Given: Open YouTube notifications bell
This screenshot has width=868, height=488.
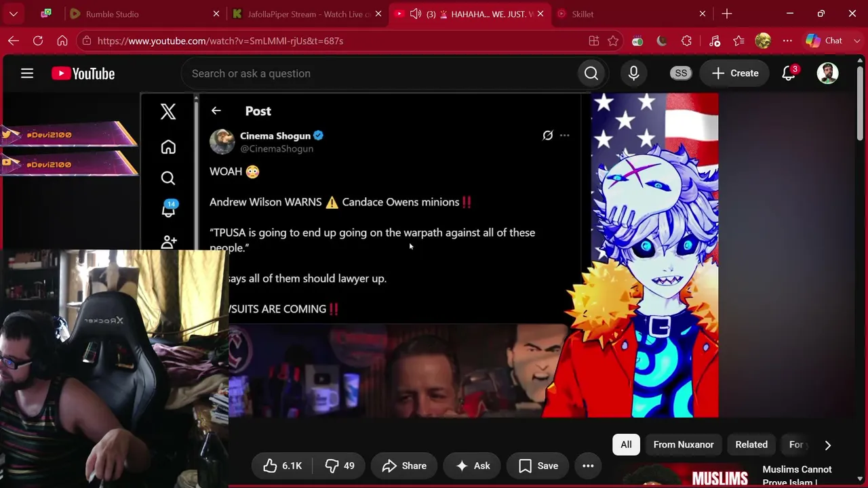Looking at the screenshot, I should click(x=789, y=73).
